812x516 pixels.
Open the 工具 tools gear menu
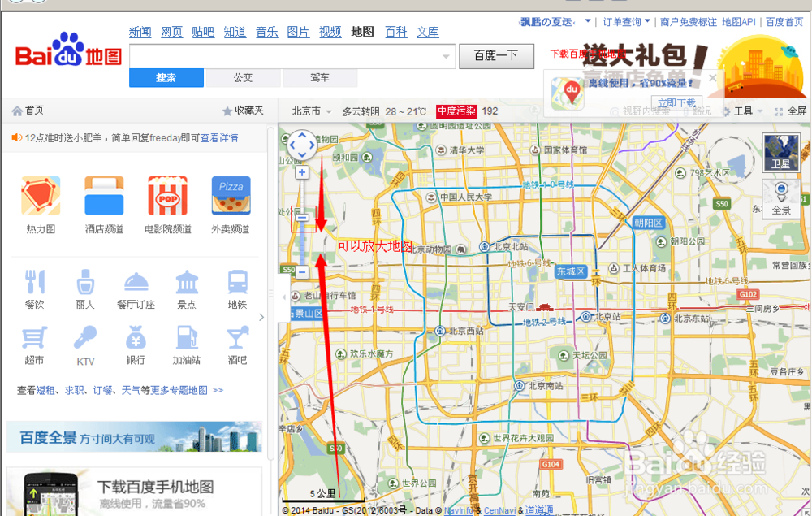[741, 111]
